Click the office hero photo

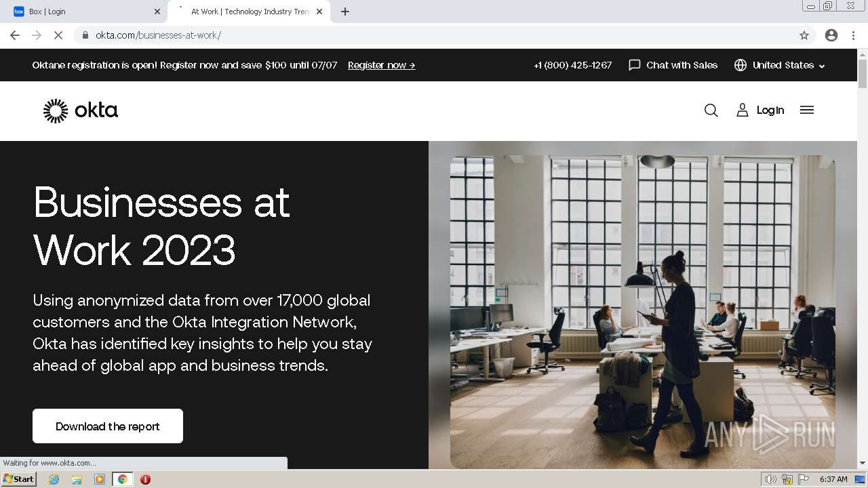coord(642,312)
